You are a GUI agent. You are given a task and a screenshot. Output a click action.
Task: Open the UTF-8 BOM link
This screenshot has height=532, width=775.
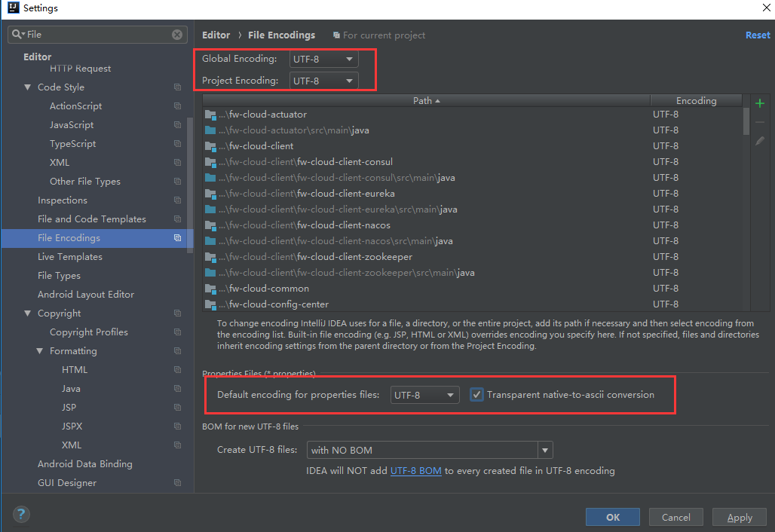415,471
